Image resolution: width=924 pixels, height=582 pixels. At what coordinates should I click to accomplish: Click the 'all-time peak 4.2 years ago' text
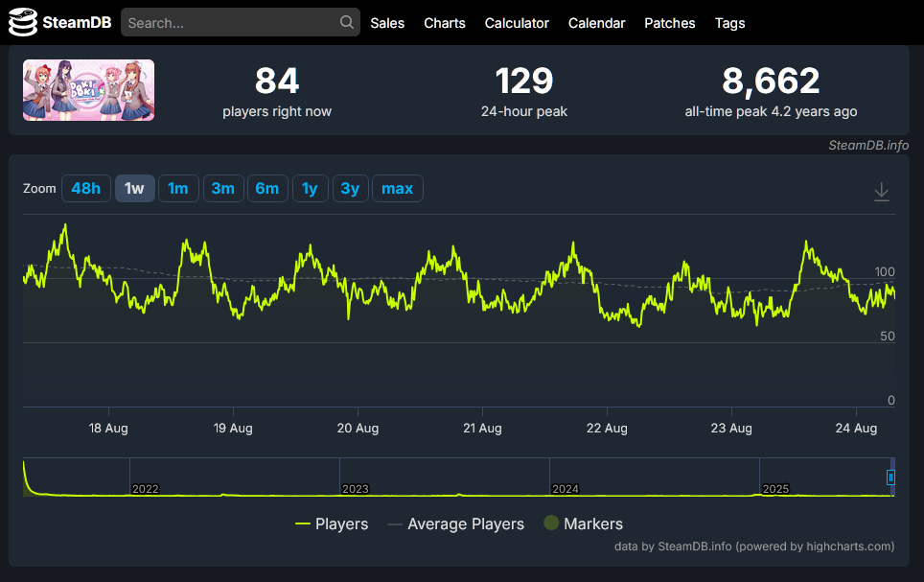click(x=771, y=111)
